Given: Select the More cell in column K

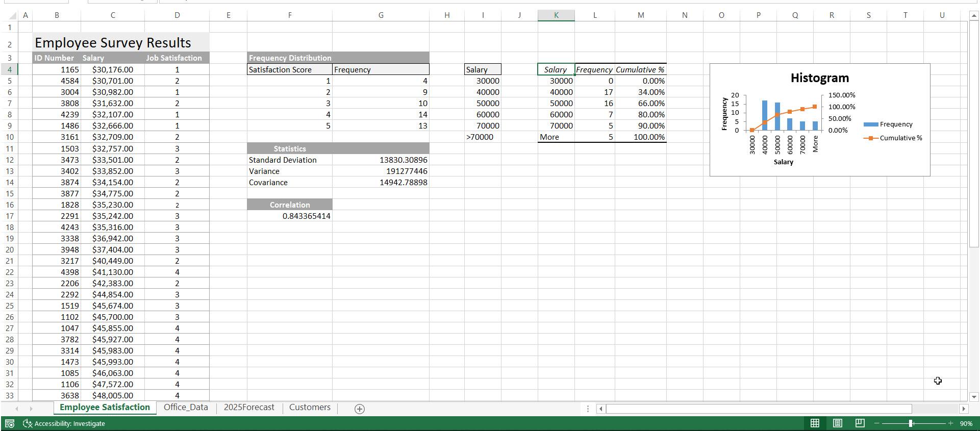Looking at the screenshot, I should coord(556,137).
